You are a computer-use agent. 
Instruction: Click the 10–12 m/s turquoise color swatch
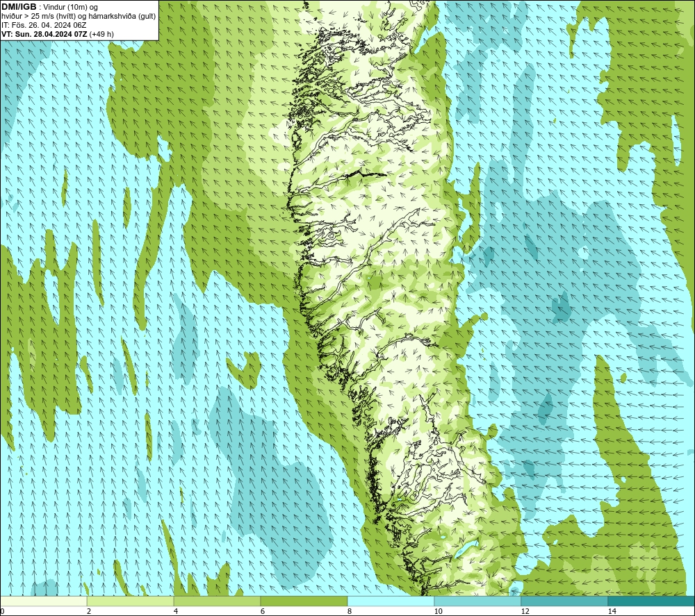pos(478,601)
